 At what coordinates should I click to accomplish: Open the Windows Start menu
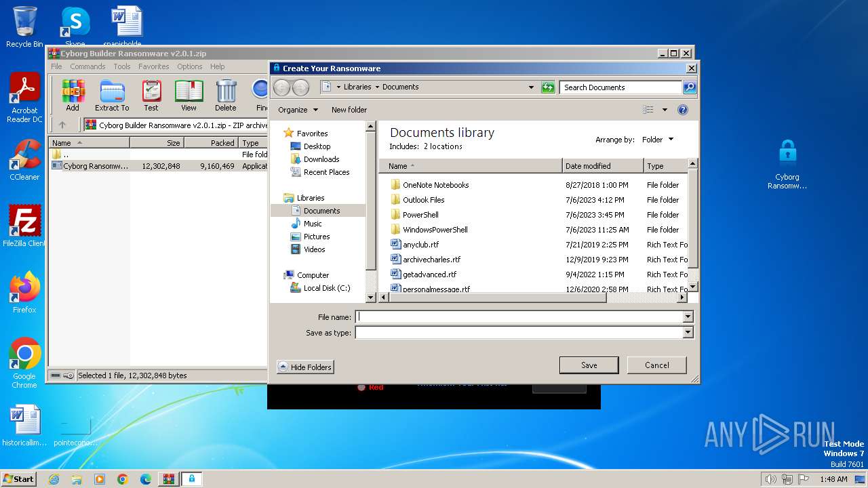[x=18, y=479]
